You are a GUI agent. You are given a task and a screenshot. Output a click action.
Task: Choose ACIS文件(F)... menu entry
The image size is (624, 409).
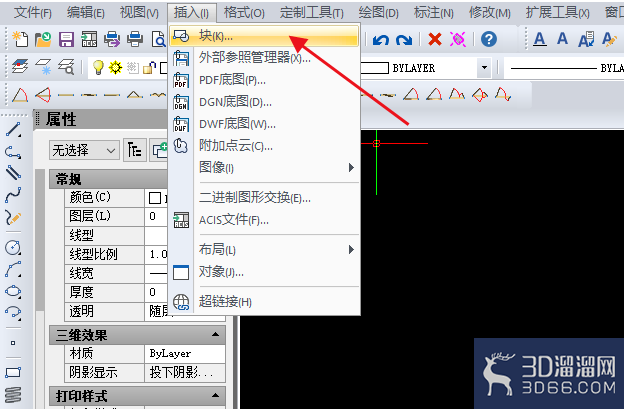click(264, 220)
